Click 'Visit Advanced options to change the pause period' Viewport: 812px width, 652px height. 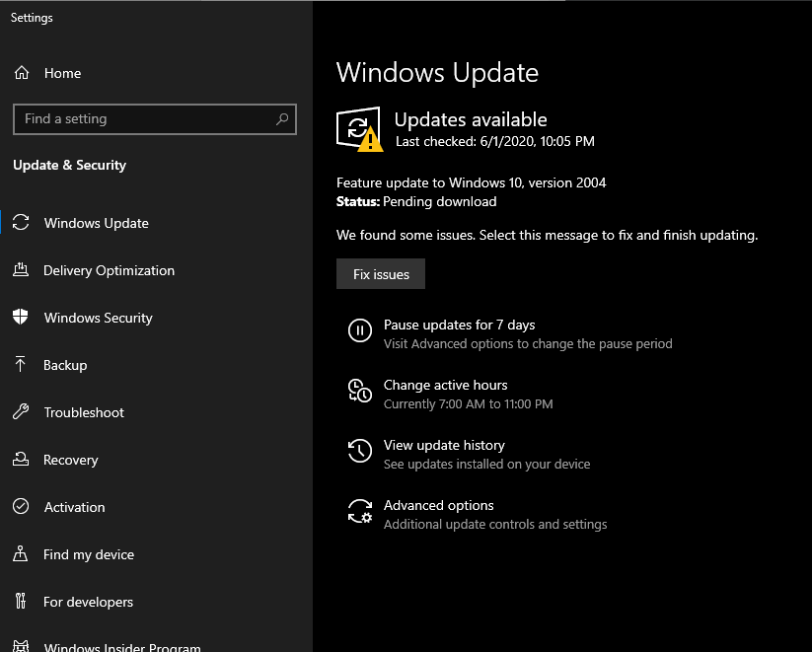(528, 344)
